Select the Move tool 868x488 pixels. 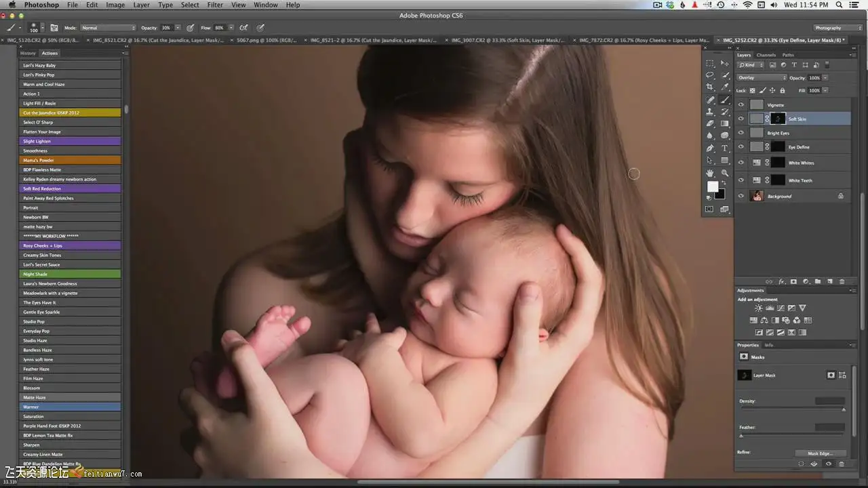pos(725,63)
